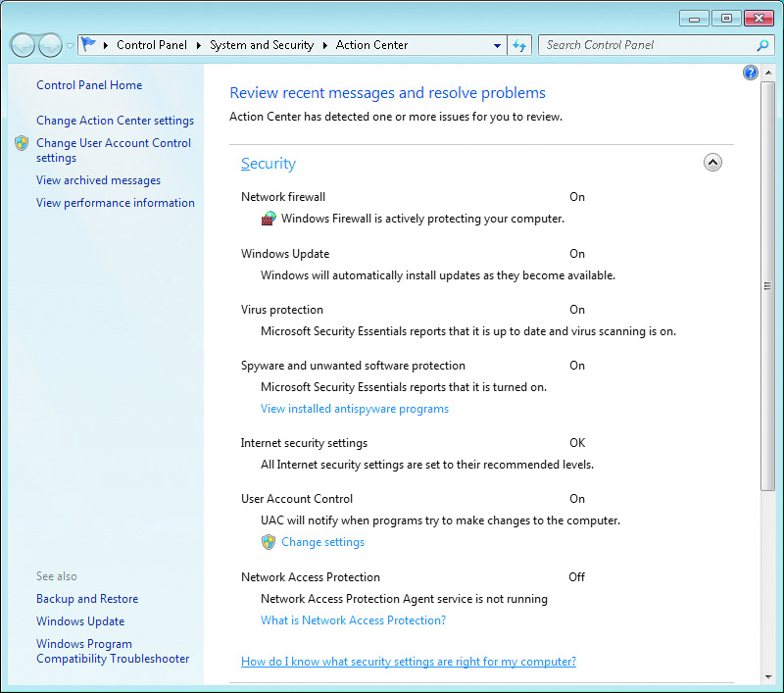This screenshot has width=784, height=693.
Task: Open View archived messages
Action: click(99, 180)
